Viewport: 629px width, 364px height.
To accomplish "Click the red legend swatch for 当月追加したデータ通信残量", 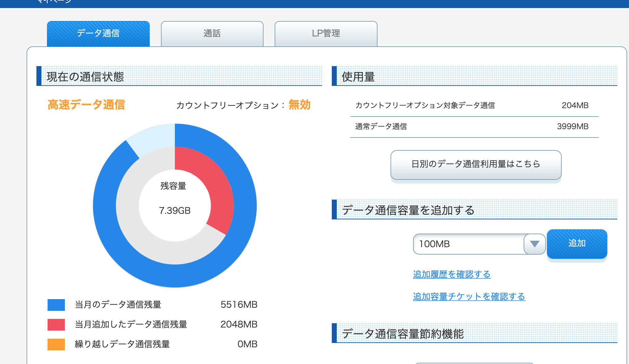I will pos(56,324).
